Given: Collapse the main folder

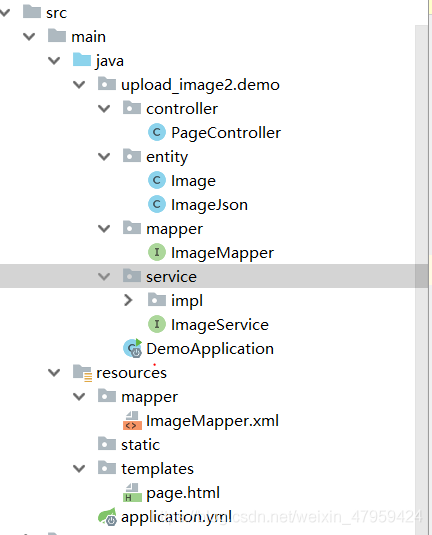Looking at the screenshot, I should point(29,37).
